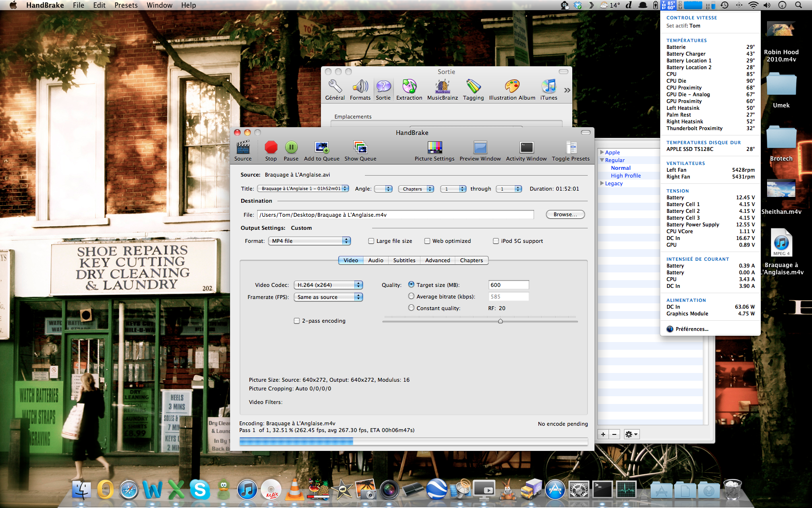Switch to the Chapters tab
Screen dimensions: 812x508
(x=471, y=260)
